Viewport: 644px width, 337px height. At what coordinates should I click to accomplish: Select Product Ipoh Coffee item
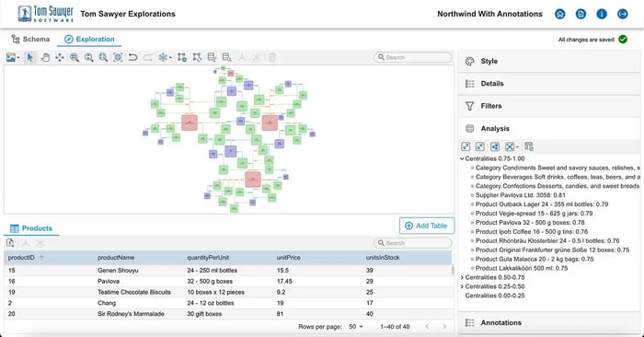click(x=532, y=232)
